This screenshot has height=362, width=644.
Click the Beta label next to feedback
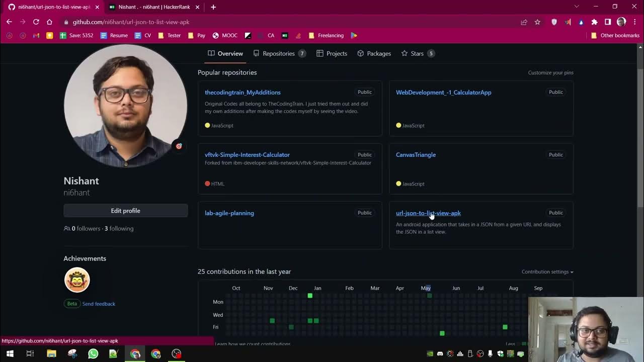point(72,304)
